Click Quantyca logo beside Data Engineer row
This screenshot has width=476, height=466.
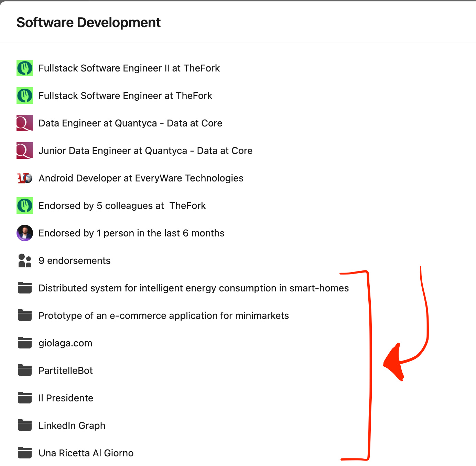(x=25, y=123)
